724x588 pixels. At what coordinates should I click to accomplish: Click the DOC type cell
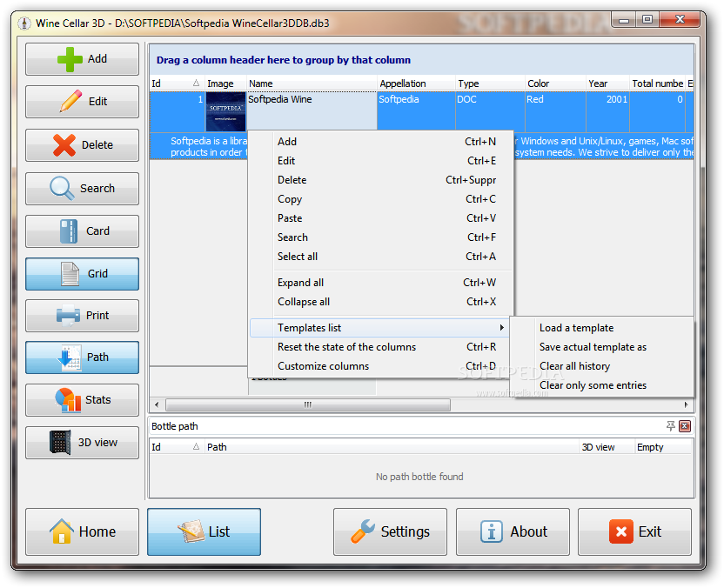[x=491, y=111]
